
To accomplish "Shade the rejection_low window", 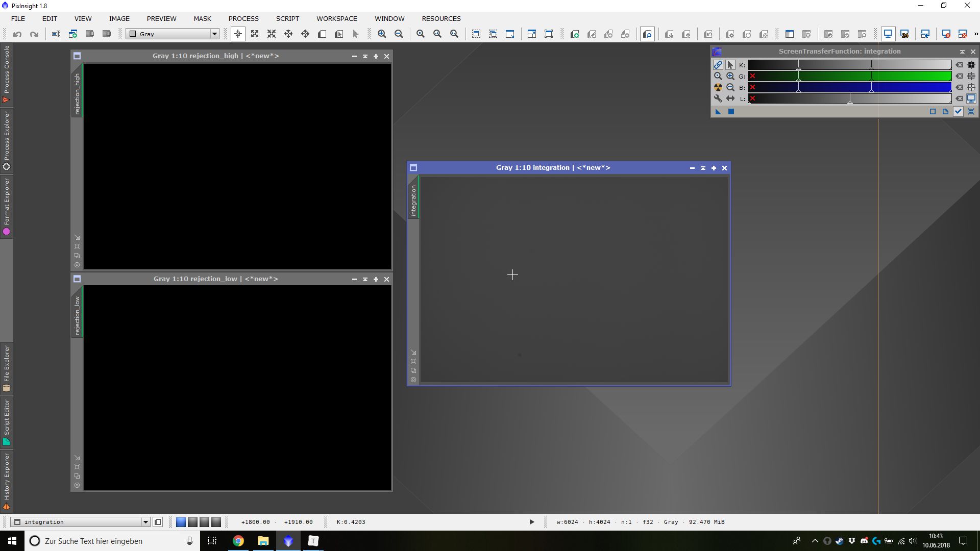I will (x=365, y=279).
